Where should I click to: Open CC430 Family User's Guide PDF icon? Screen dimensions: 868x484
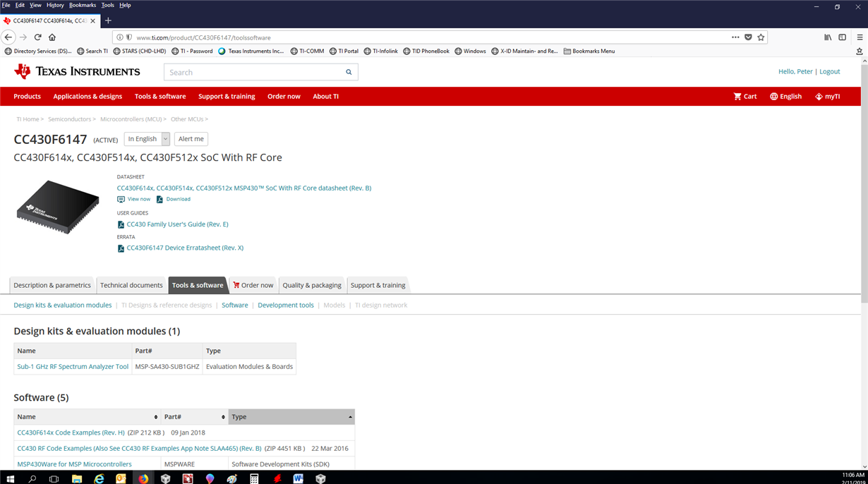click(x=121, y=224)
